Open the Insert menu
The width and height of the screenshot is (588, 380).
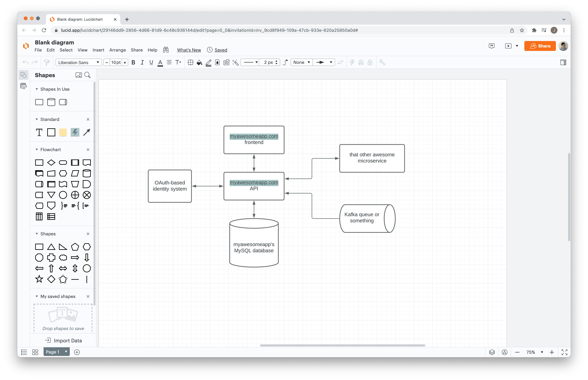98,50
